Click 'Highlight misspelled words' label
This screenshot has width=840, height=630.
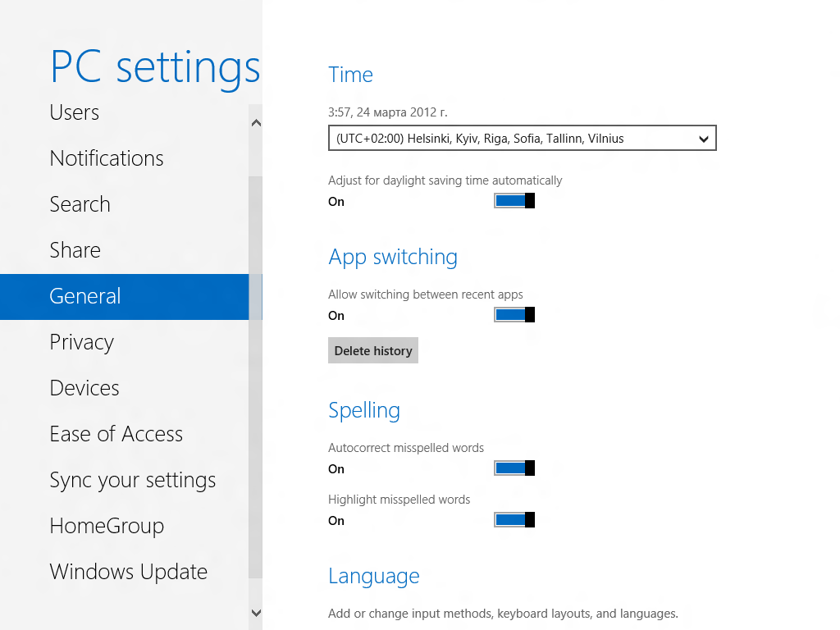point(399,500)
